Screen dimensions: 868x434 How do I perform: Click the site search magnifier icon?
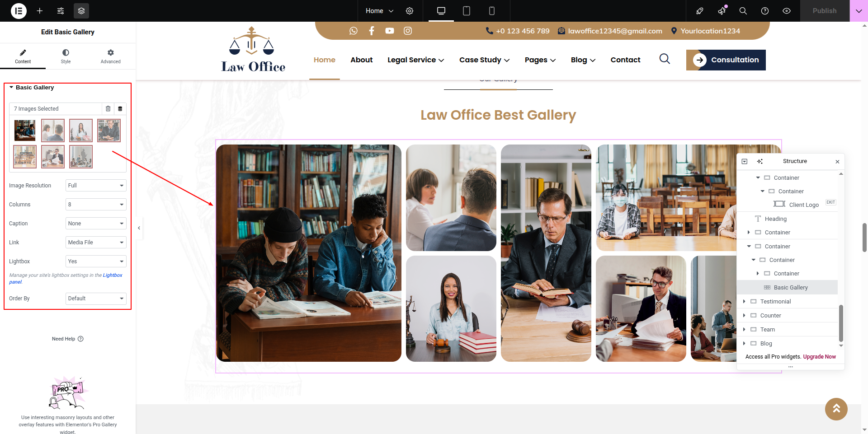(x=665, y=59)
